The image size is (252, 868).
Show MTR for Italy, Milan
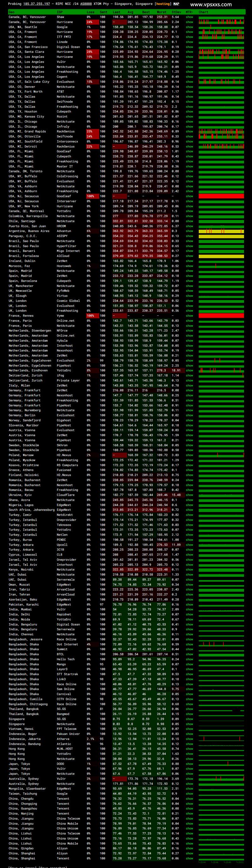(x=189, y=385)
